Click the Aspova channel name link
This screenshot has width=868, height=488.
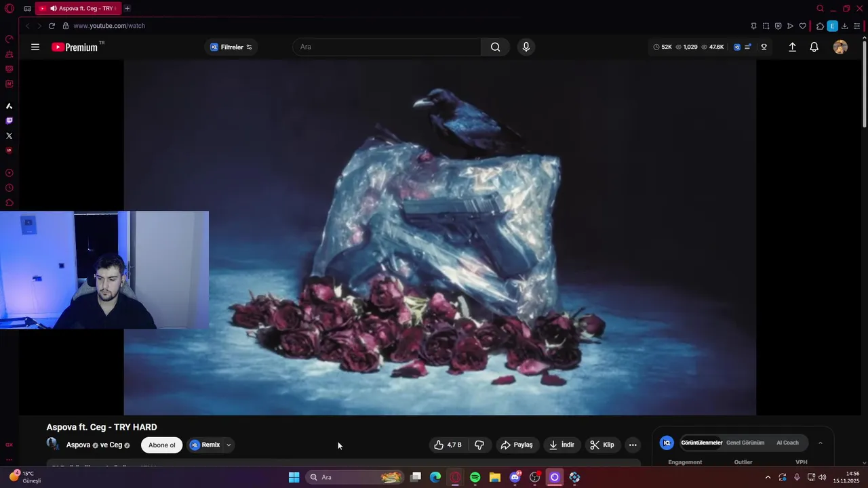78,445
